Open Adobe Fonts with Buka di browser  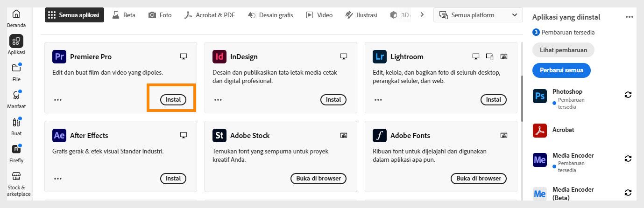[479, 178]
